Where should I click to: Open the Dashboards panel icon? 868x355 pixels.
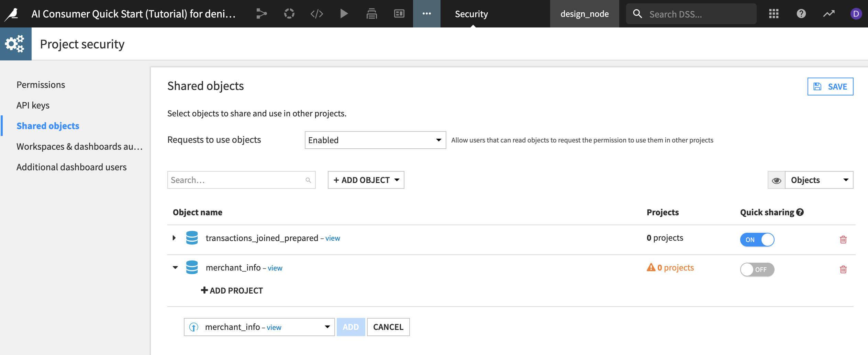coord(399,14)
